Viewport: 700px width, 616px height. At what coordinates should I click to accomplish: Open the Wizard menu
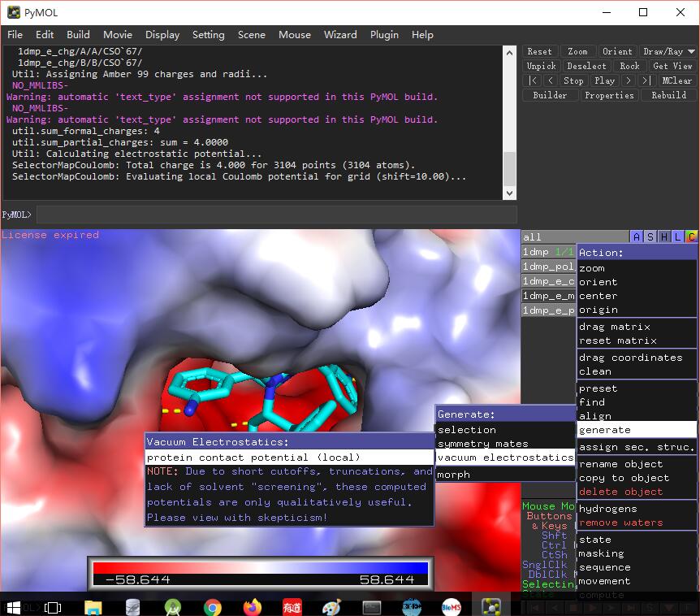click(340, 35)
